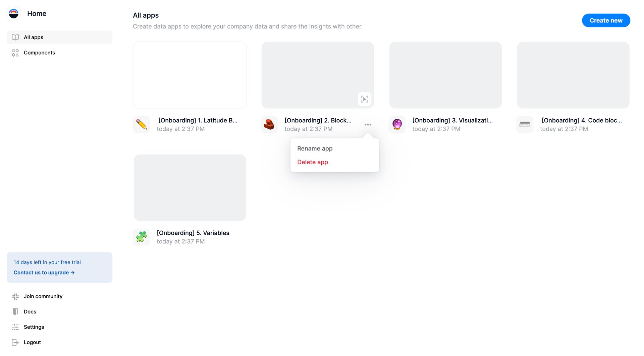Screen dimensions: 644x356
Task: Click the Settings icon in the sidebar
Action: [x=15, y=327]
